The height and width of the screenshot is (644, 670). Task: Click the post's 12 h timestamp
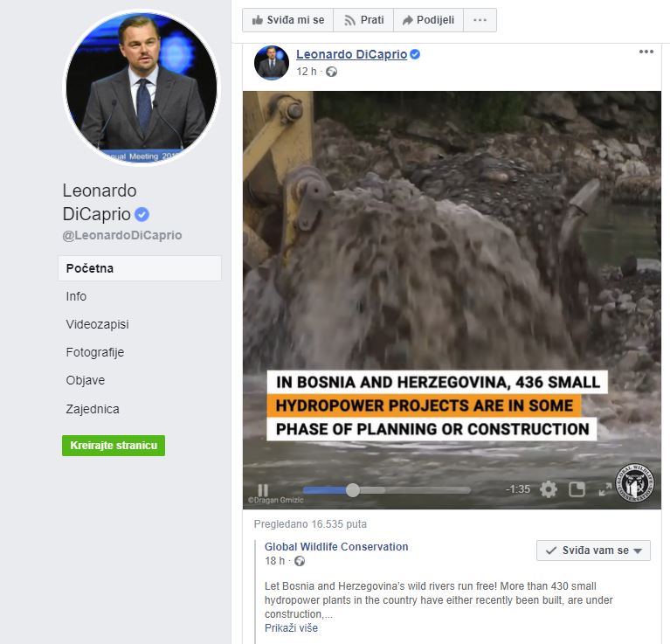pyautogui.click(x=307, y=72)
